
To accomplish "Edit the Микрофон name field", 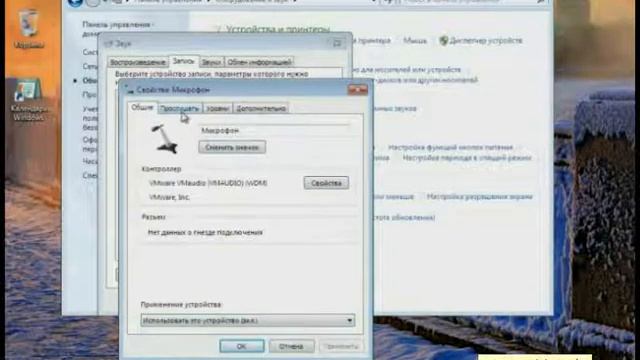I will 274,131.
